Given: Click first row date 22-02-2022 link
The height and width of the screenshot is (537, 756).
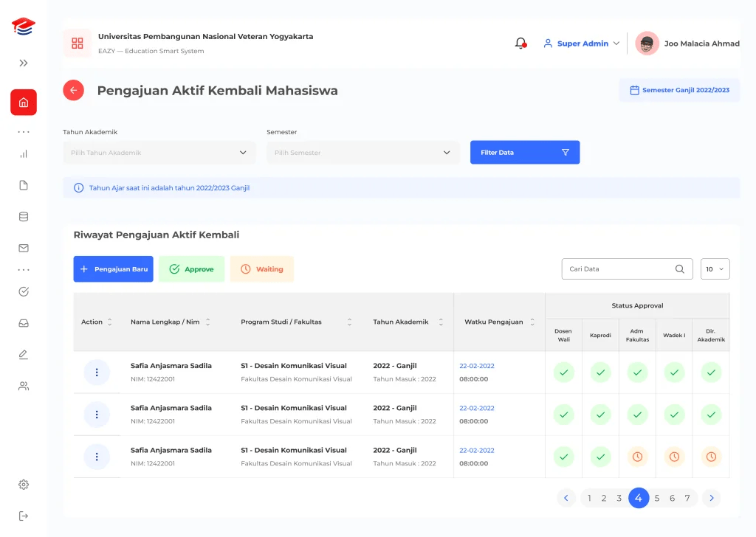Looking at the screenshot, I should [477, 366].
